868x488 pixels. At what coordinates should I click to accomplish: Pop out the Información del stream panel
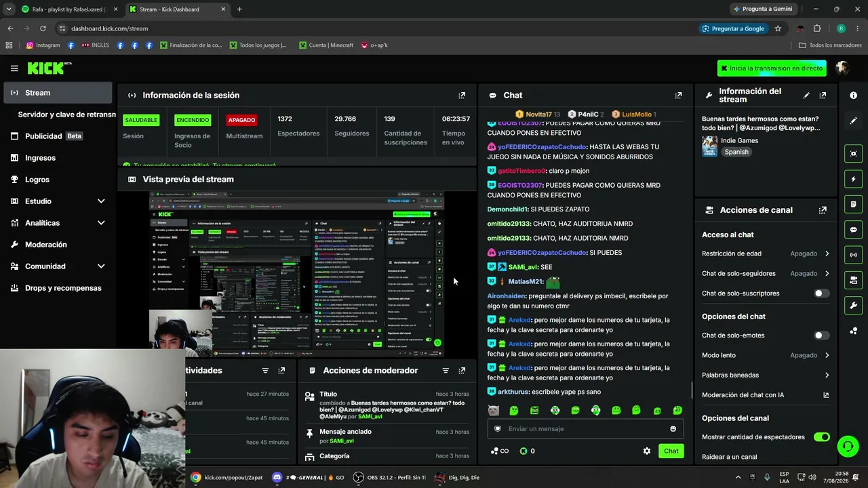tap(823, 96)
